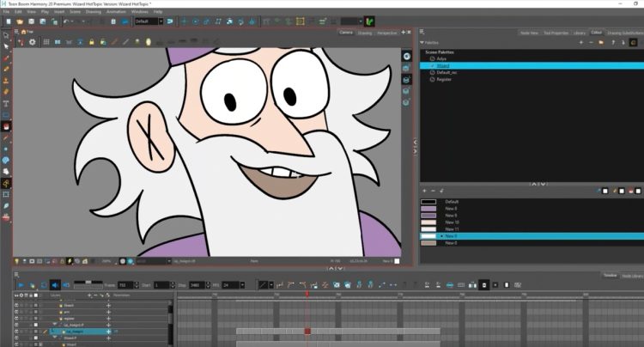
Task: Click the light table bulb at Camera bottom bar
Action: click(x=16, y=261)
